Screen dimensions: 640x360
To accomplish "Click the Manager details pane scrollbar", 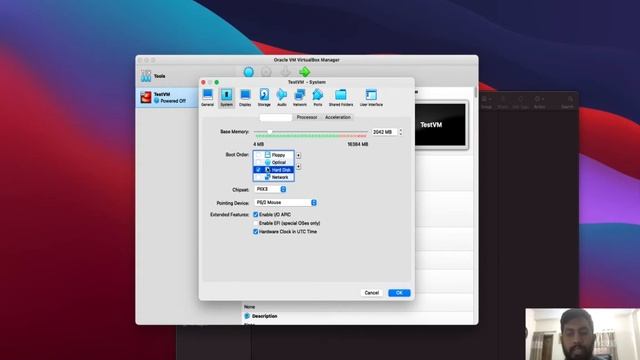I will coord(476,93).
